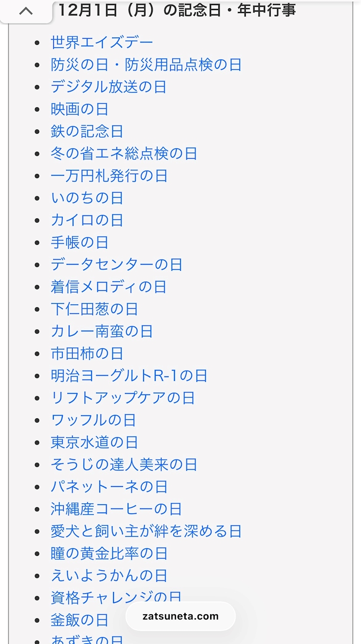This screenshot has height=644, width=361.
Task: Open 愛犬と飼い主が絆を深める日 link
Action: tap(146, 531)
